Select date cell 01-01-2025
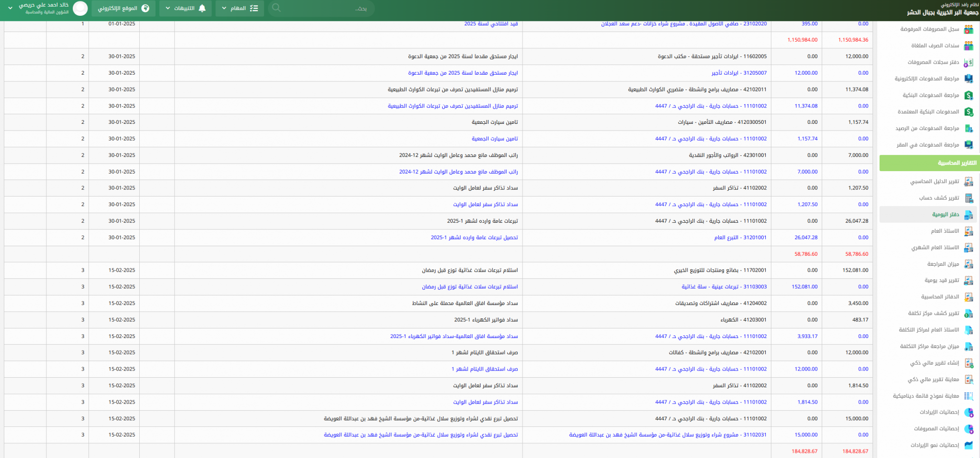This screenshot has height=458, width=980. pyautogui.click(x=122, y=23)
